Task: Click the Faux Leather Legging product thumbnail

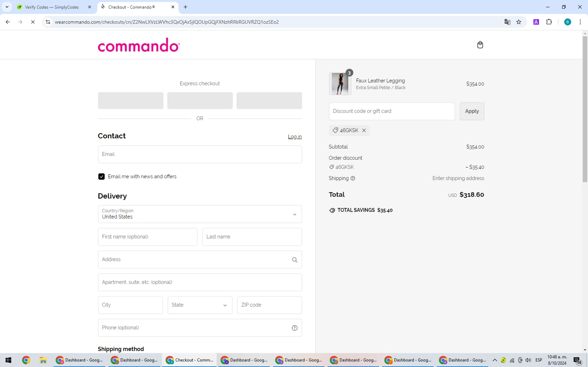Action: tap(340, 84)
